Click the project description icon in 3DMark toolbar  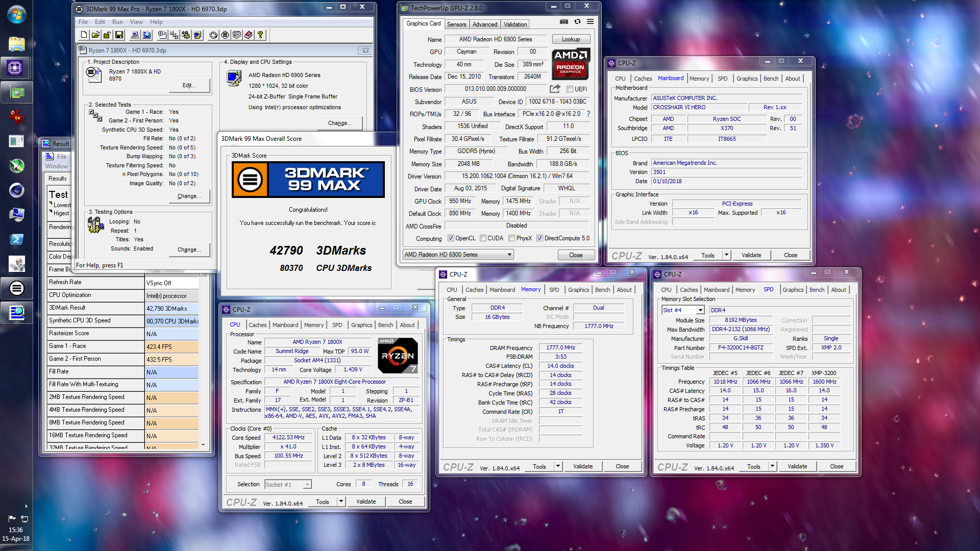click(x=162, y=35)
